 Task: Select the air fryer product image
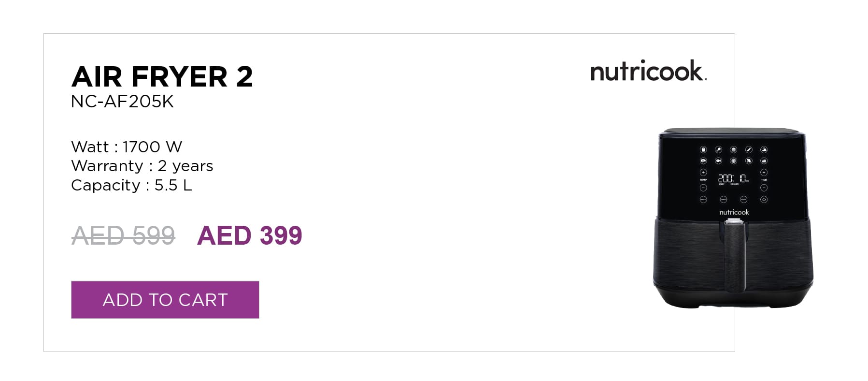coord(733,219)
